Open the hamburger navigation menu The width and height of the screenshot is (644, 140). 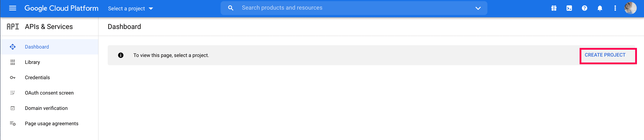[x=12, y=8]
